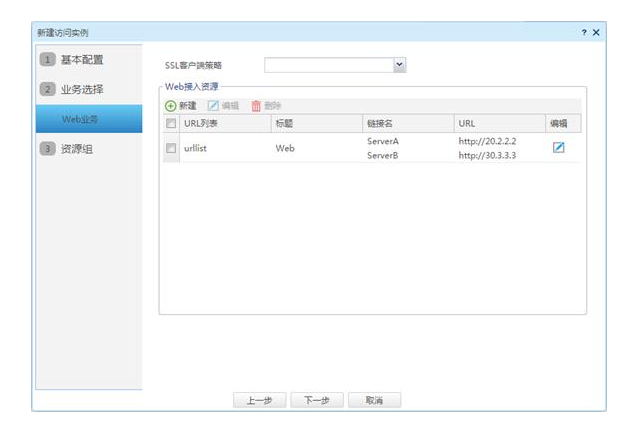This screenshot has width=638, height=439.
Task: Click the 标题 column header
Action: coord(317,123)
